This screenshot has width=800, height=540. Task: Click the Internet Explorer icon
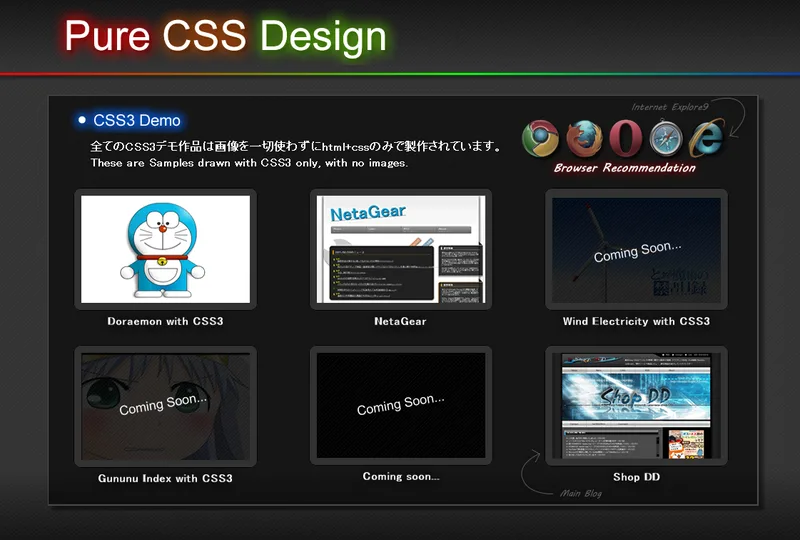pyautogui.click(x=706, y=138)
